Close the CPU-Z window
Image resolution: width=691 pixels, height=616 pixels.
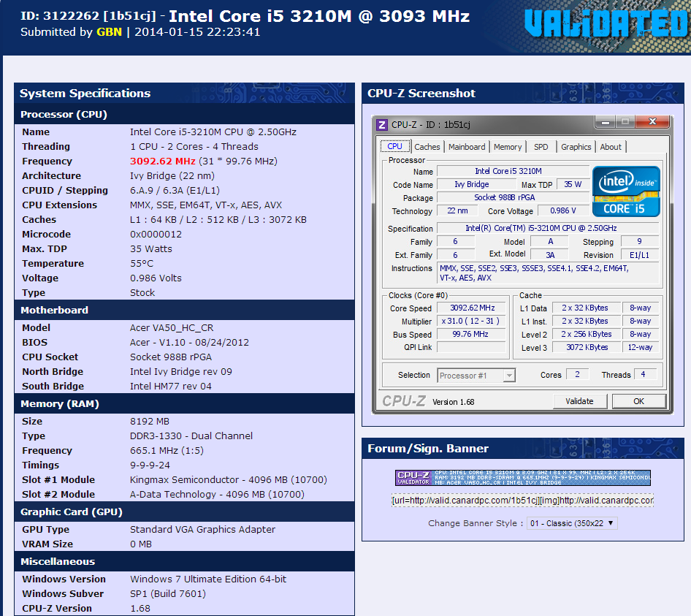[653, 122]
